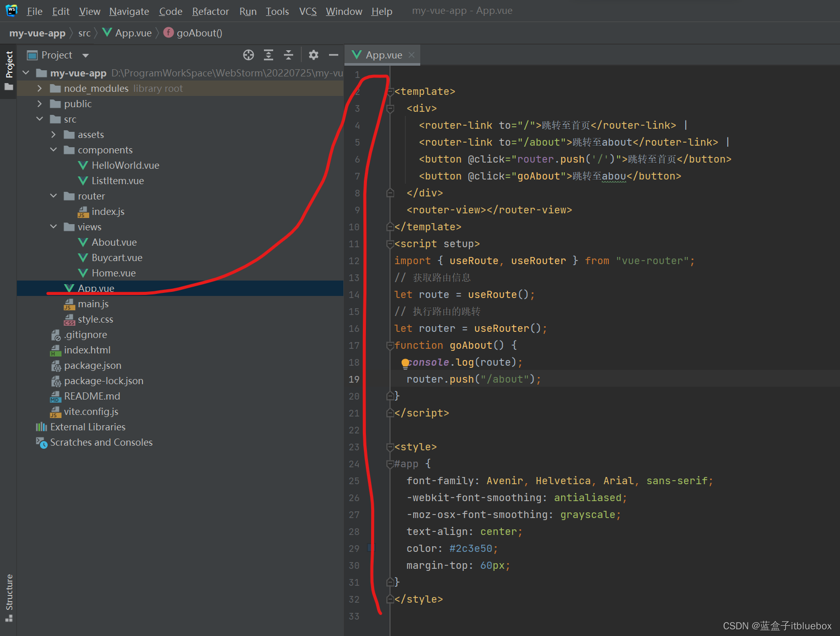Open the Help menu
This screenshot has width=840, height=636.
point(382,11)
